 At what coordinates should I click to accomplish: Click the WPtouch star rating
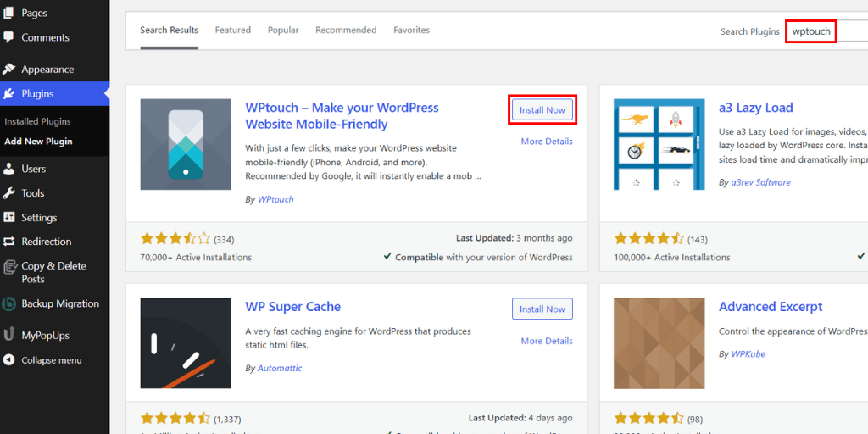pyautogui.click(x=175, y=239)
